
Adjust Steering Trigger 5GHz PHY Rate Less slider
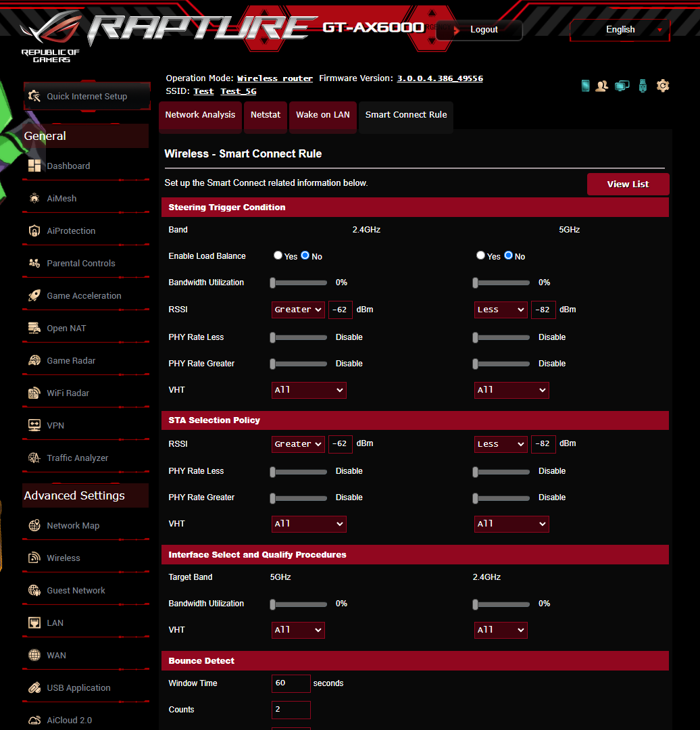click(x=501, y=337)
